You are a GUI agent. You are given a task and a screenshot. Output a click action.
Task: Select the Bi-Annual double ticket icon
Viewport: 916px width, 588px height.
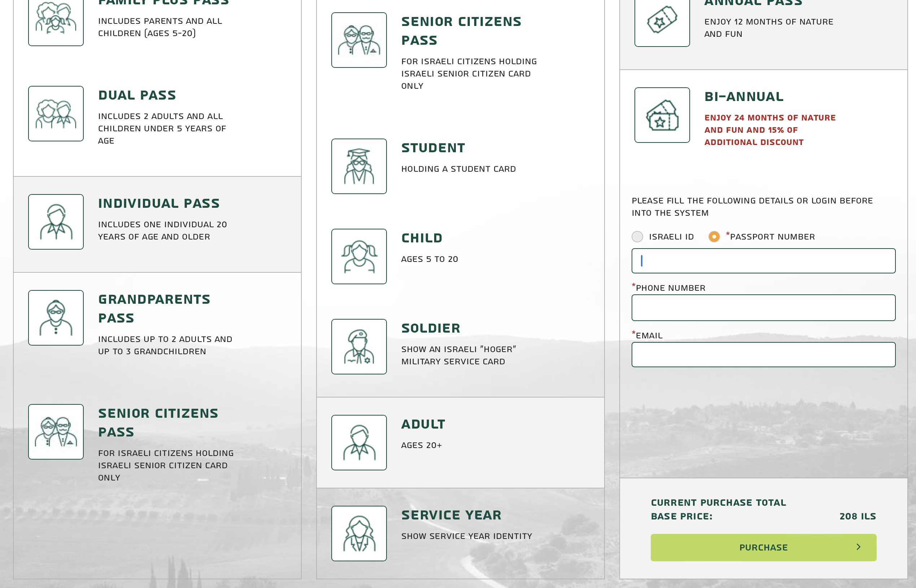tap(662, 115)
